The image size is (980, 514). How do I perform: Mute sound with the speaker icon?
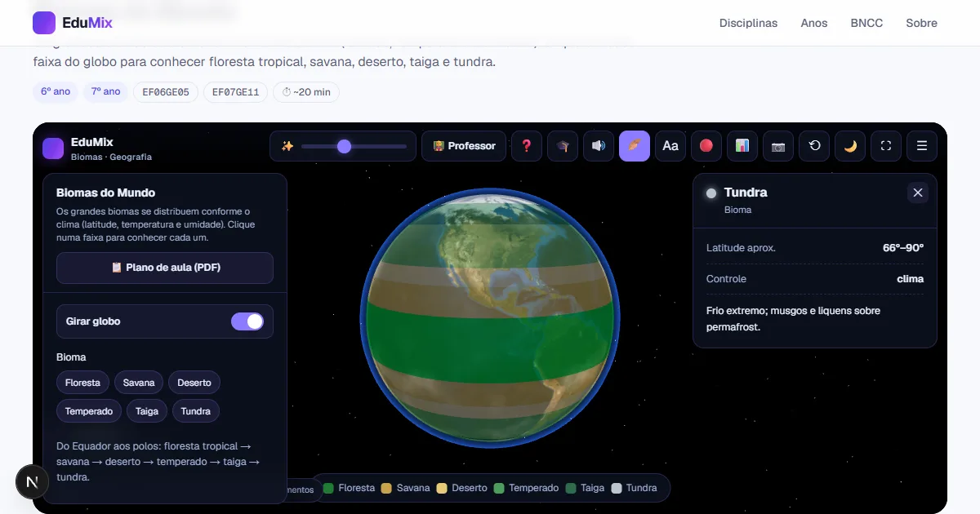pos(599,146)
